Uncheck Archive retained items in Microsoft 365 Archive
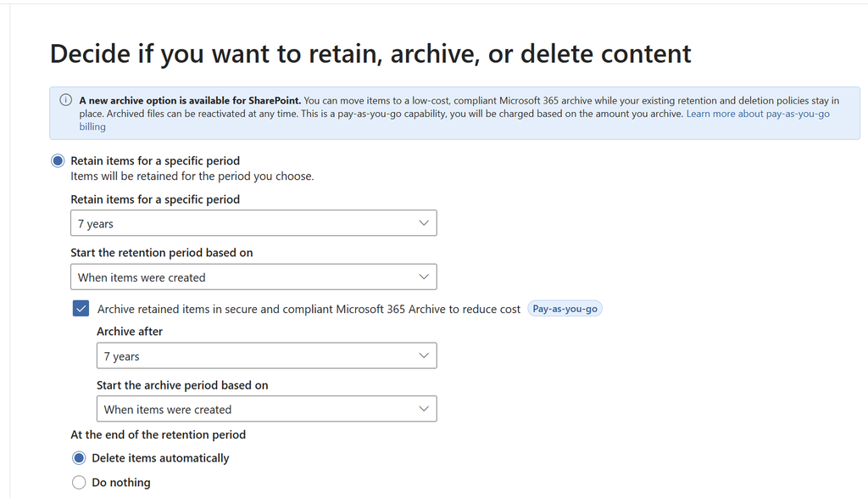This screenshot has width=868, height=498. (x=81, y=309)
